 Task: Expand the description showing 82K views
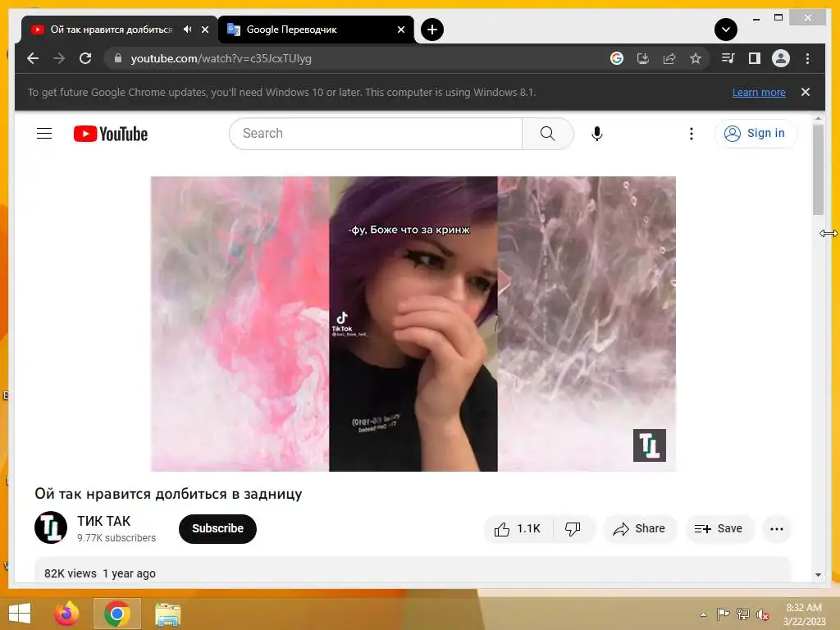(x=413, y=570)
